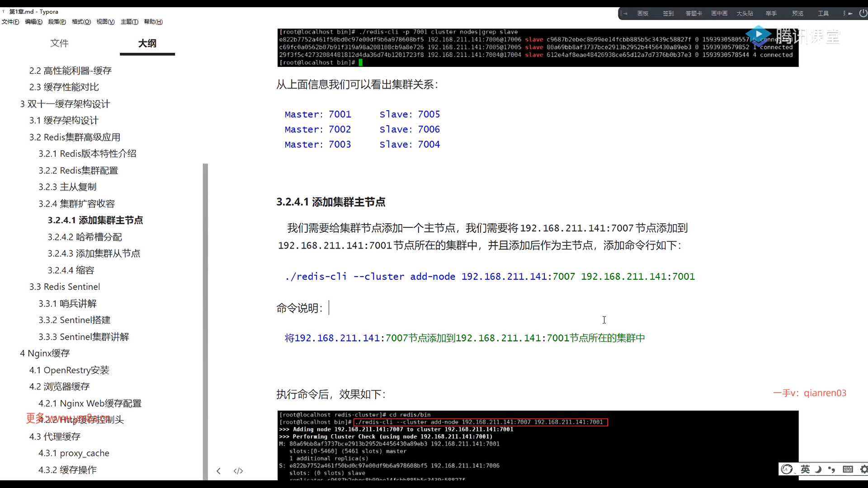Toggle source code mode icon
868x488 pixels.
coord(238,471)
